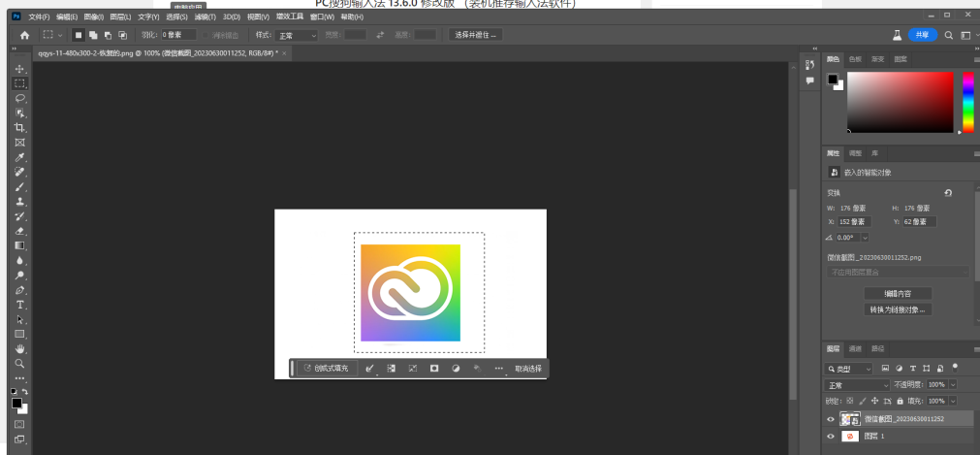Select the Rectangular Marquee tool in toolbox
Image resolution: width=980 pixels, height=455 pixels.
pos(20,83)
